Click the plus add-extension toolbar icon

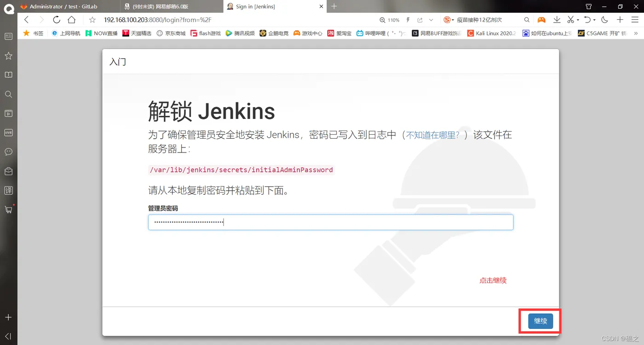coord(620,20)
